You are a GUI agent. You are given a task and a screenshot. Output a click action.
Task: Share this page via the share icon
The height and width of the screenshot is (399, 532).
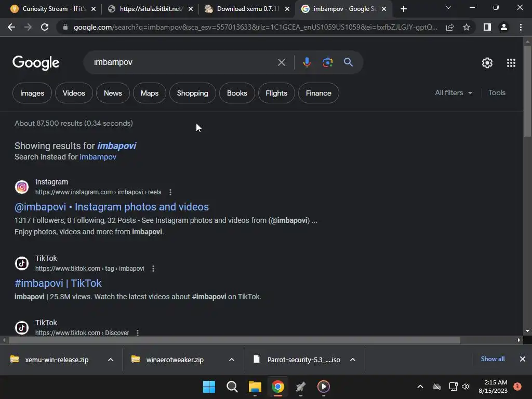point(450,27)
